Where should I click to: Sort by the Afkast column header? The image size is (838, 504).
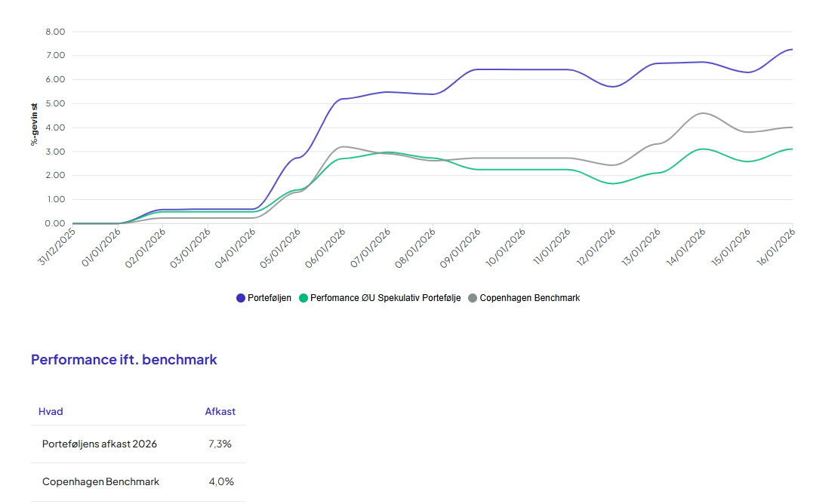coord(220,412)
